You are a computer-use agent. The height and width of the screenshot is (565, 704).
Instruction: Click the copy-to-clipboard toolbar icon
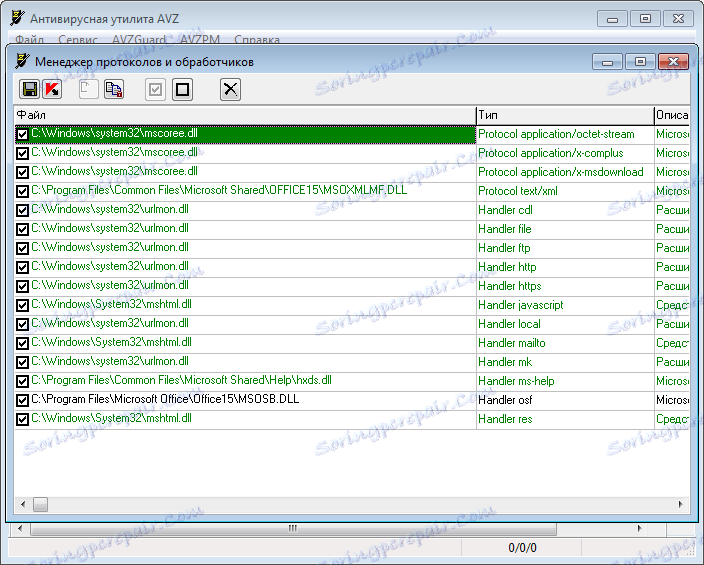click(114, 89)
